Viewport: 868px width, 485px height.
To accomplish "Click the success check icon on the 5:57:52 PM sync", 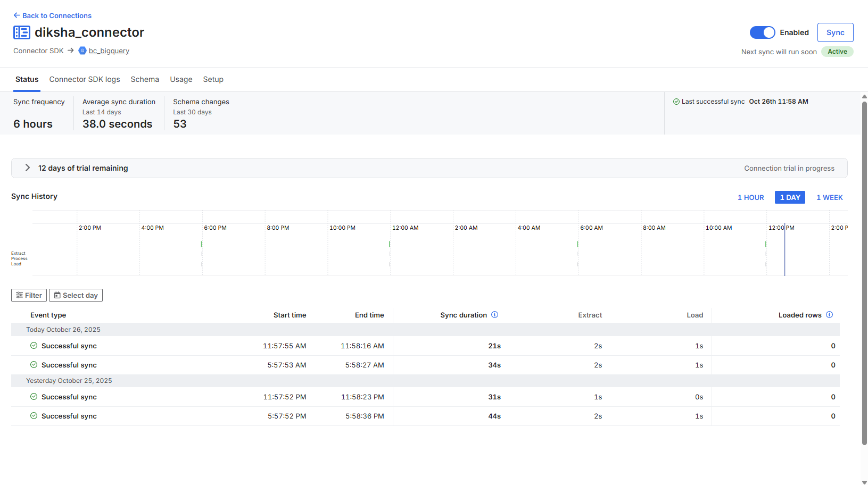I will click(x=34, y=416).
